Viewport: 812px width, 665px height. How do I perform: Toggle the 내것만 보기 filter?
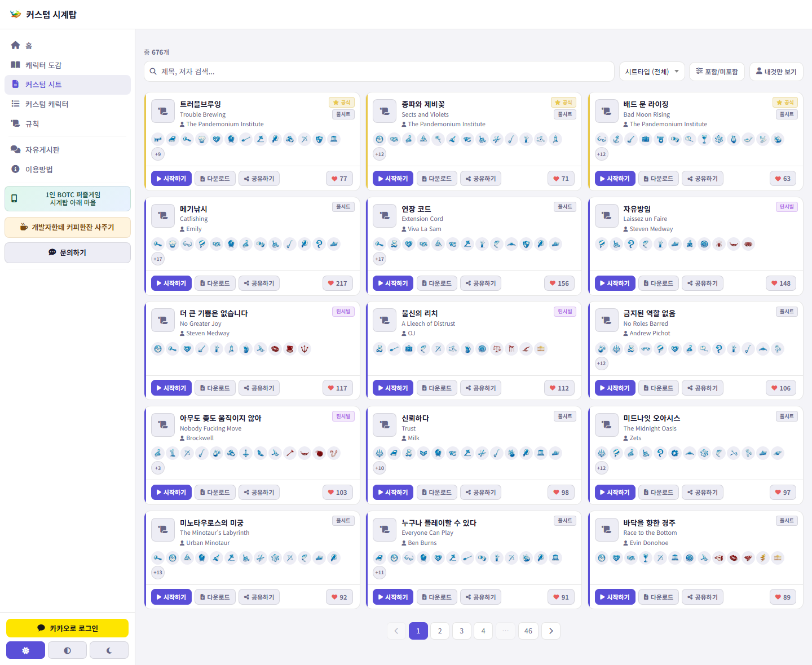coord(776,72)
